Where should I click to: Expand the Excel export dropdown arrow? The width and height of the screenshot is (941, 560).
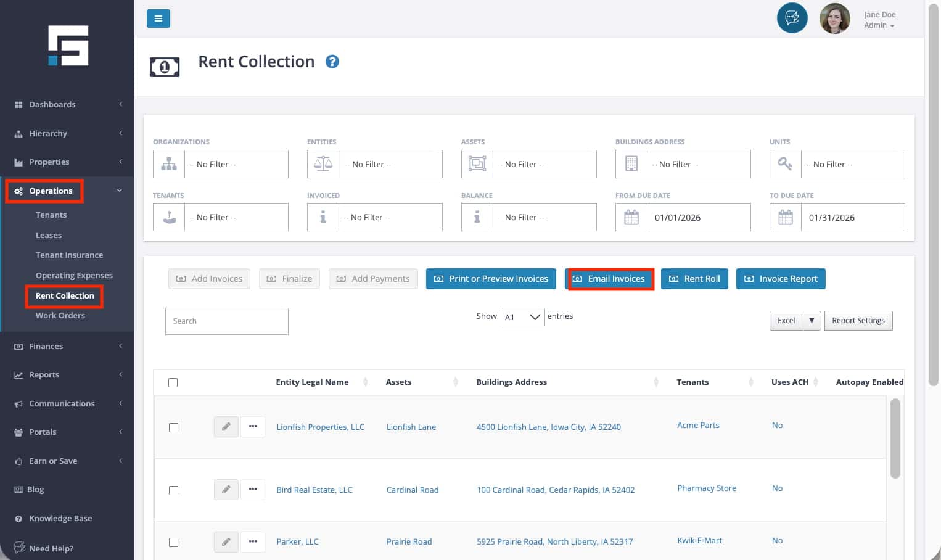pyautogui.click(x=812, y=321)
